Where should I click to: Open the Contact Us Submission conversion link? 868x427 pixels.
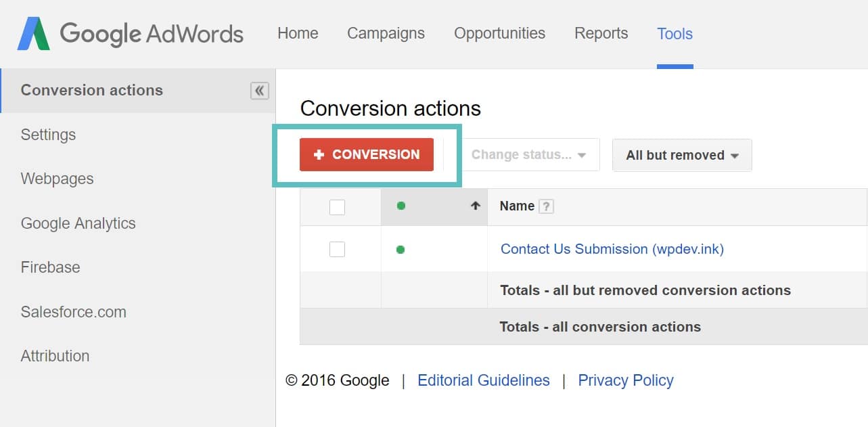tap(611, 249)
